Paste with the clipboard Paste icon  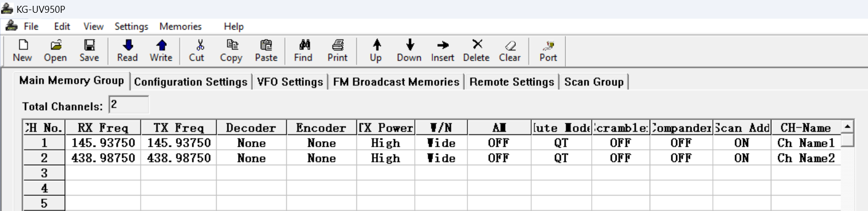click(x=266, y=51)
